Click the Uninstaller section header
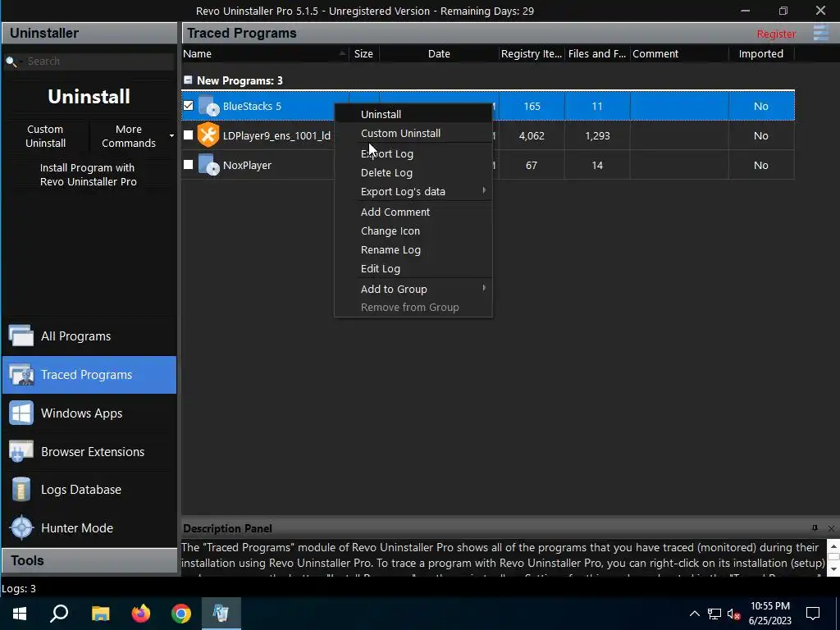 (x=89, y=33)
